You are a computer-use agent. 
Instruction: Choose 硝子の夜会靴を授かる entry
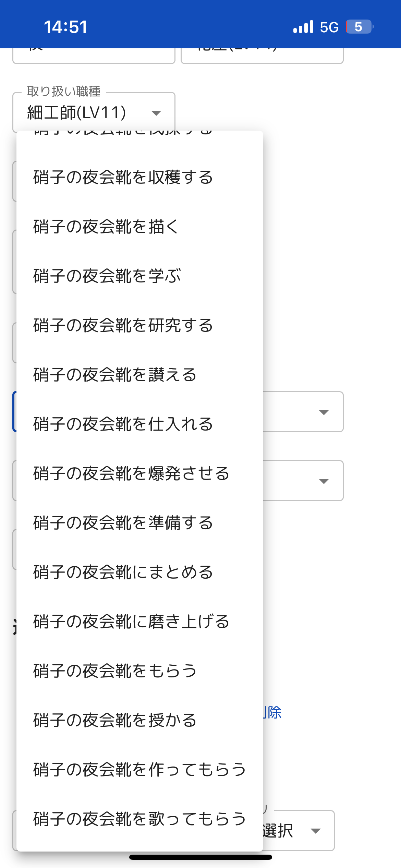tap(115, 721)
